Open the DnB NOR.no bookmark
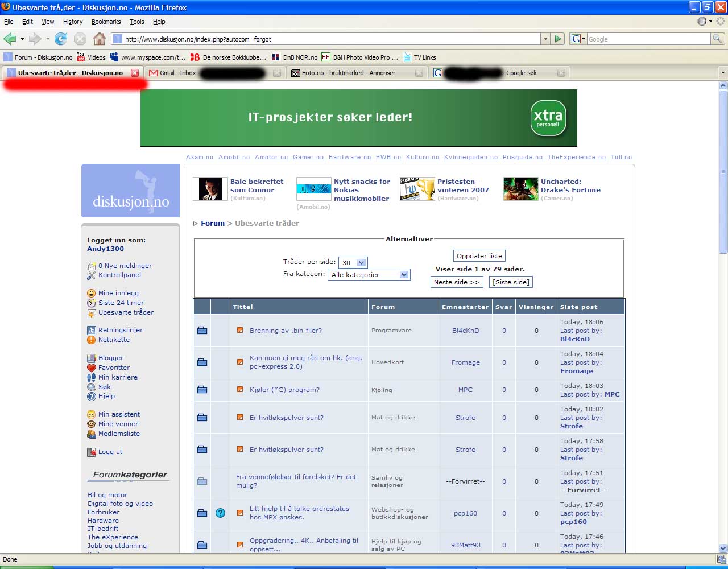This screenshot has width=728, height=569. pyautogui.click(x=294, y=57)
